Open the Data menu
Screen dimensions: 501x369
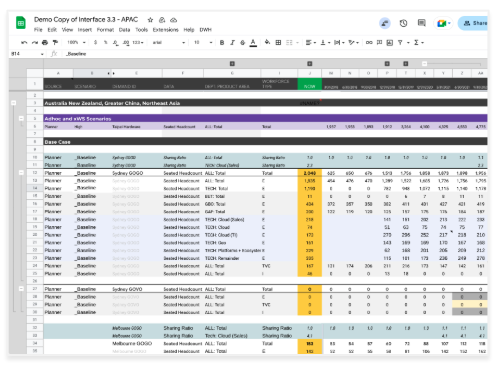pyautogui.click(x=124, y=30)
